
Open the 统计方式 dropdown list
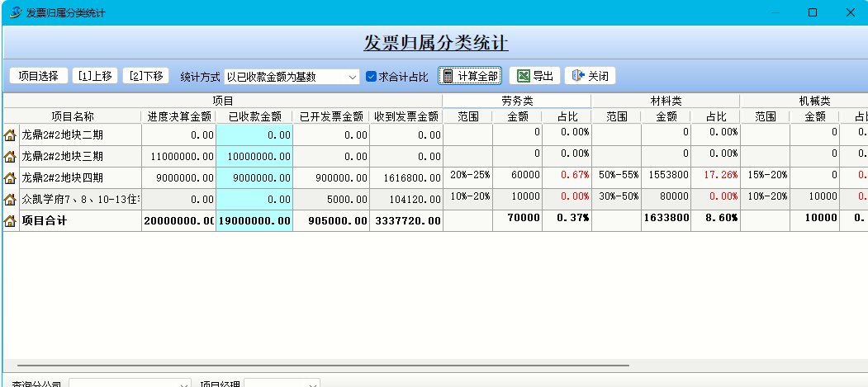point(353,77)
